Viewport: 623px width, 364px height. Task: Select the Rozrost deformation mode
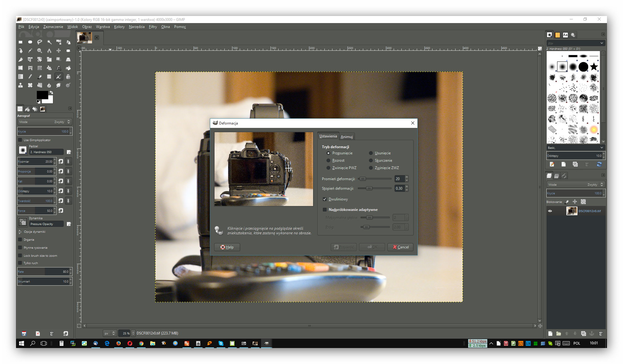(328, 160)
